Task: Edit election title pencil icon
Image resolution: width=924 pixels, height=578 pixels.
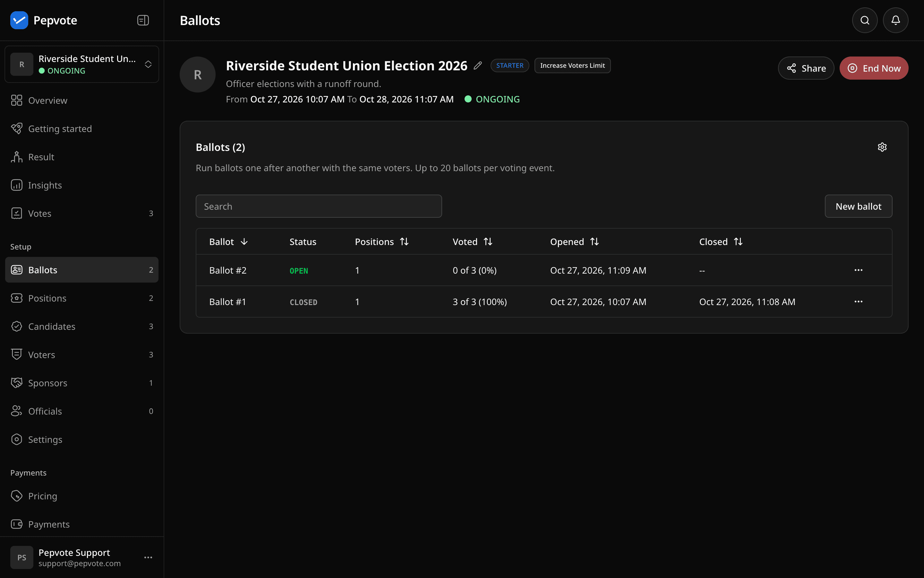Action: point(478,66)
